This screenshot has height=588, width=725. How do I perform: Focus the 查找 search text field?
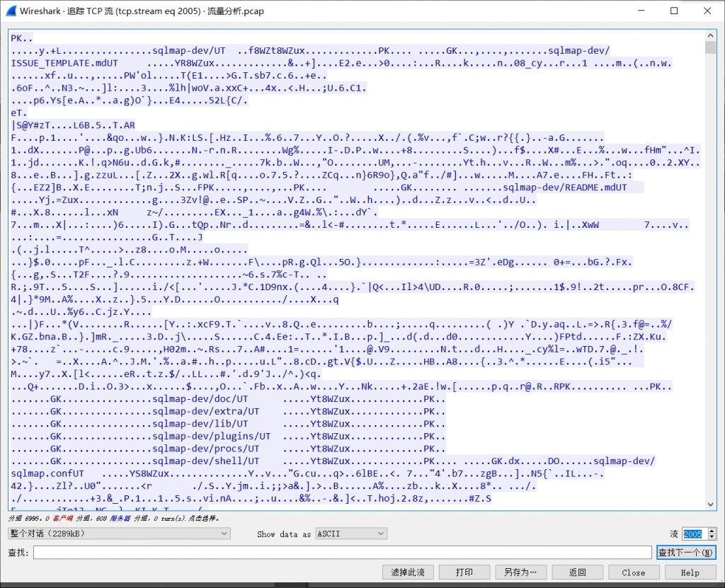click(342, 553)
